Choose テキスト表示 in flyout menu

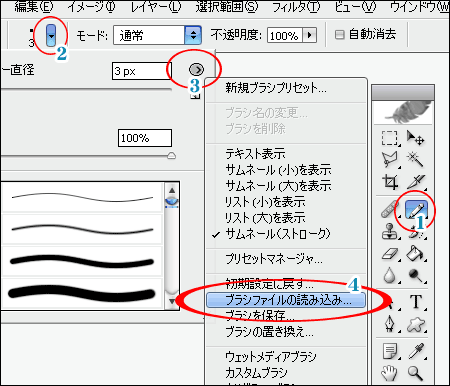click(286, 154)
